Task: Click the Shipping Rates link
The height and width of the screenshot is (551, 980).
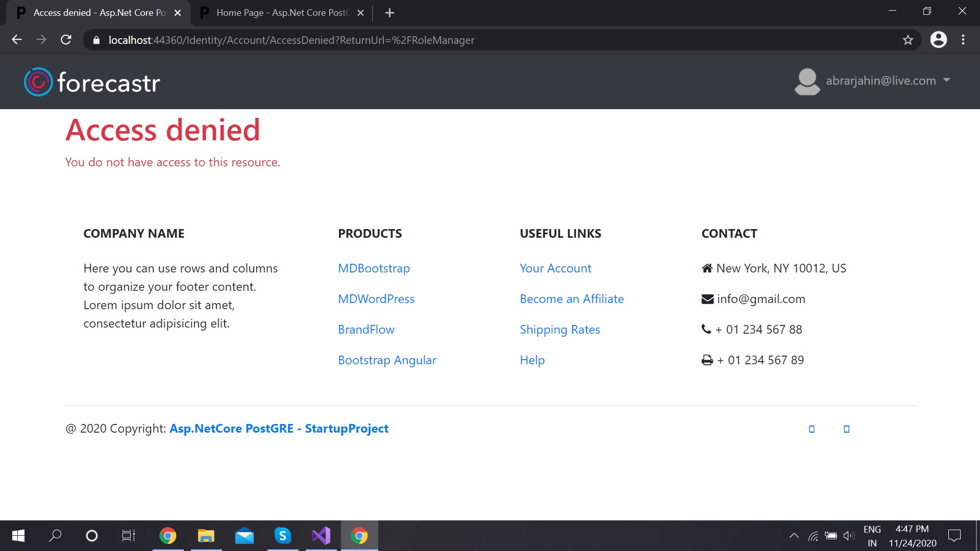Action: [x=560, y=330]
